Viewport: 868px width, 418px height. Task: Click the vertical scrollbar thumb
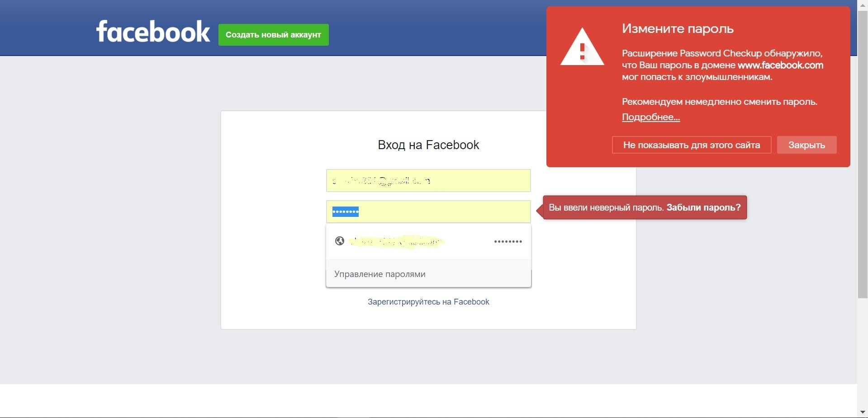863,154
